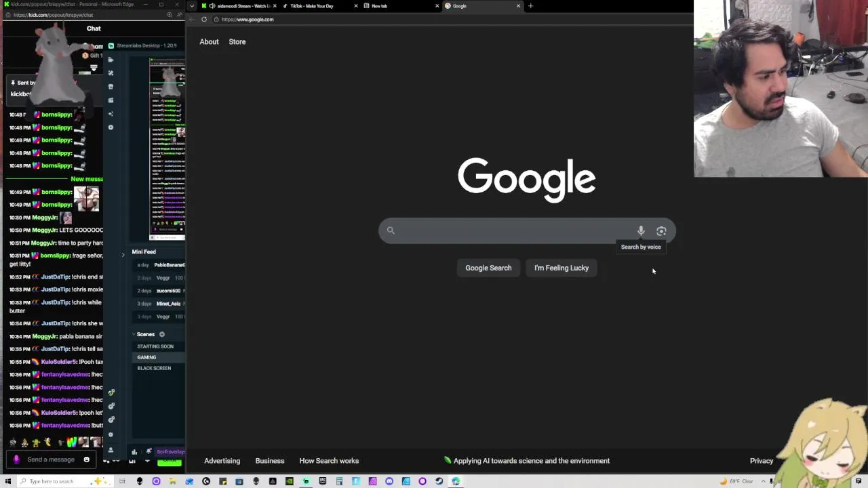The height and width of the screenshot is (488, 868).
Task: Click the Minet_Asia entry in Mini Feed
Action: (x=161, y=304)
